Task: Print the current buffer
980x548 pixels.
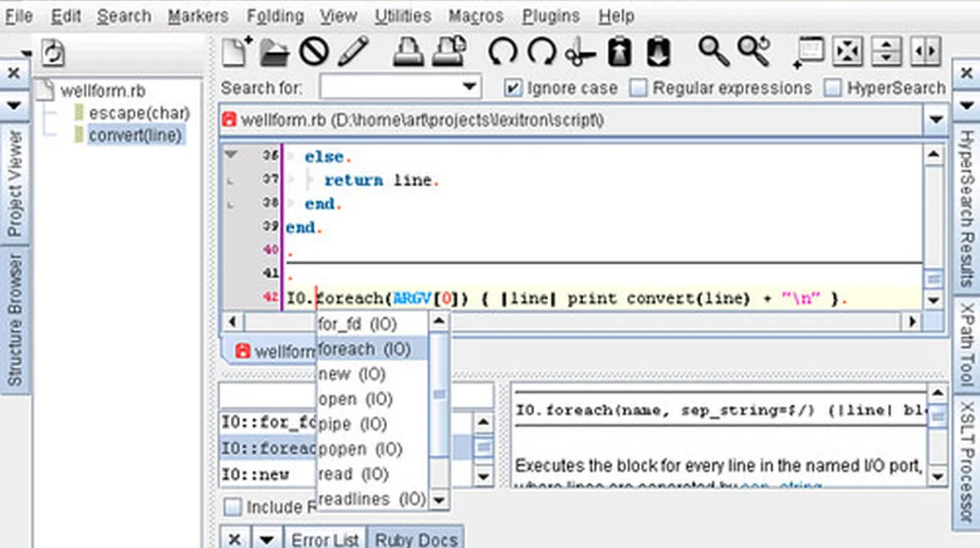Action: pos(408,51)
